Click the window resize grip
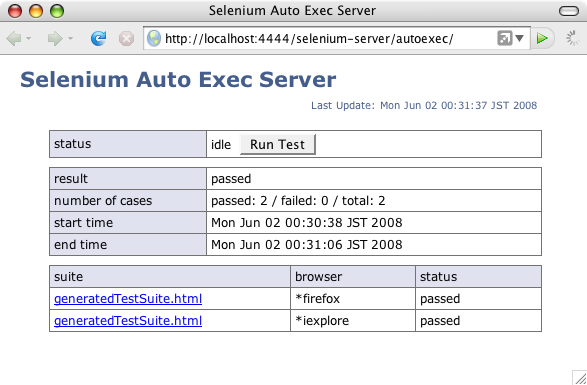The image size is (587, 385). pos(580,378)
